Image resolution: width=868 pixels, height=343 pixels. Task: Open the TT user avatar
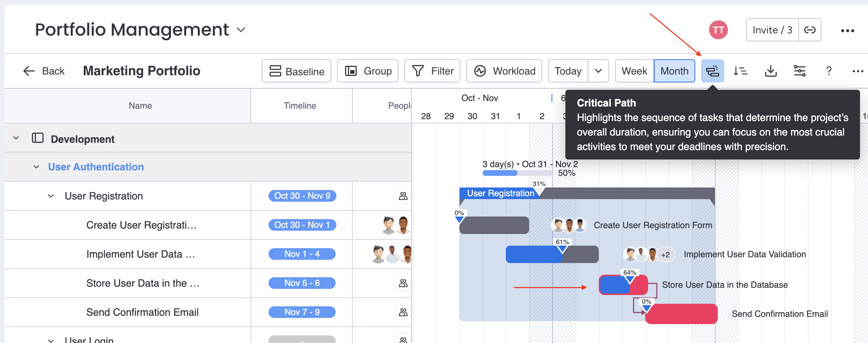click(718, 30)
